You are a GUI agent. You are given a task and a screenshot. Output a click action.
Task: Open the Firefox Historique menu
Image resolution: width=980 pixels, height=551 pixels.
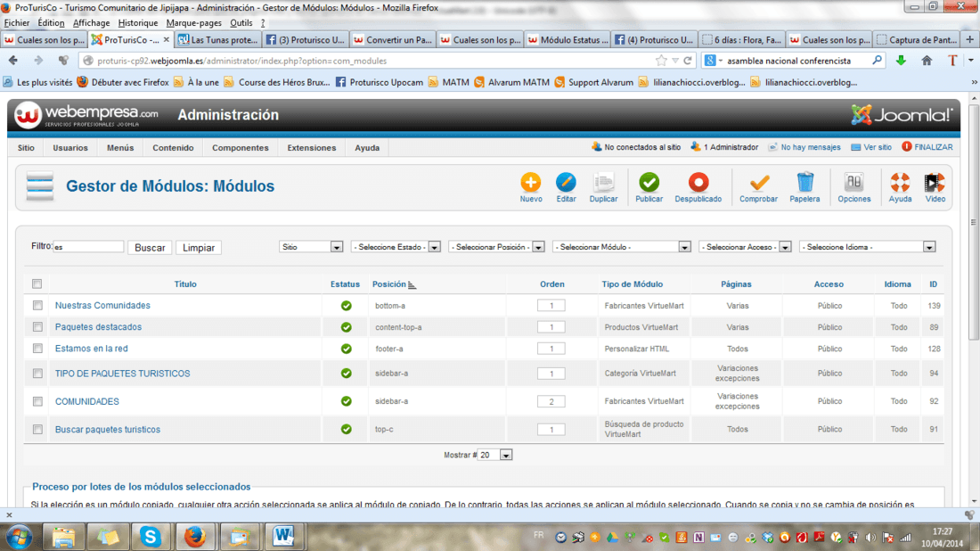137,23
